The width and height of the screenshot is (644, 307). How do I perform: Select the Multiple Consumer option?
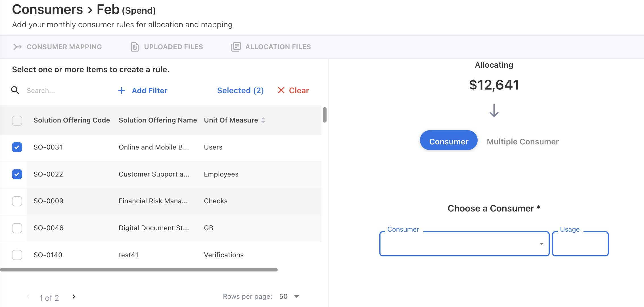pos(522,142)
